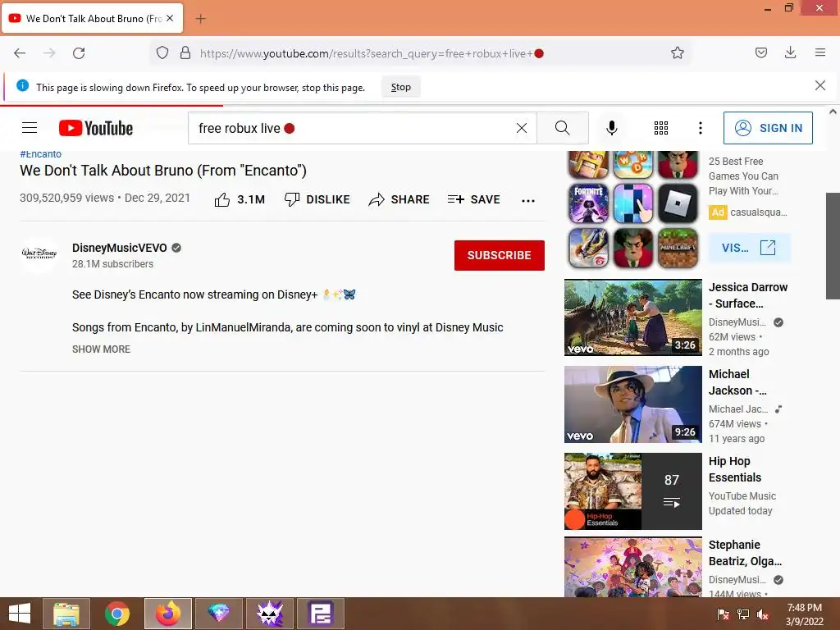Open the shield tracking protection icon
The width and height of the screenshot is (840, 630).
(x=162, y=52)
